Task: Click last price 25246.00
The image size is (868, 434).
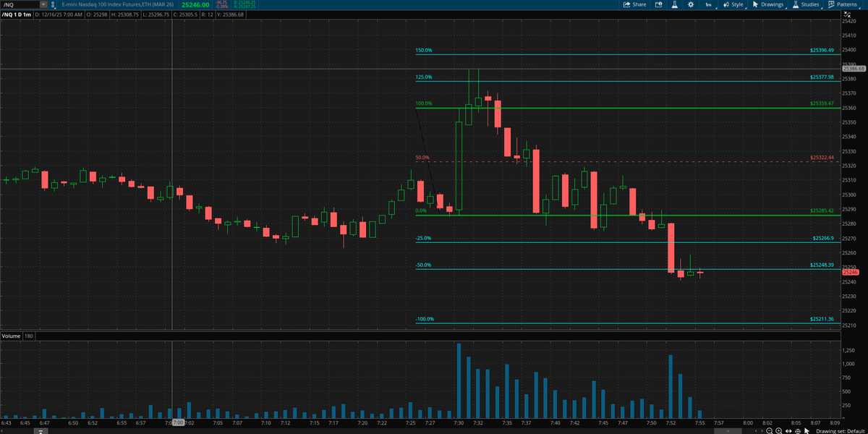Action: coord(195,5)
